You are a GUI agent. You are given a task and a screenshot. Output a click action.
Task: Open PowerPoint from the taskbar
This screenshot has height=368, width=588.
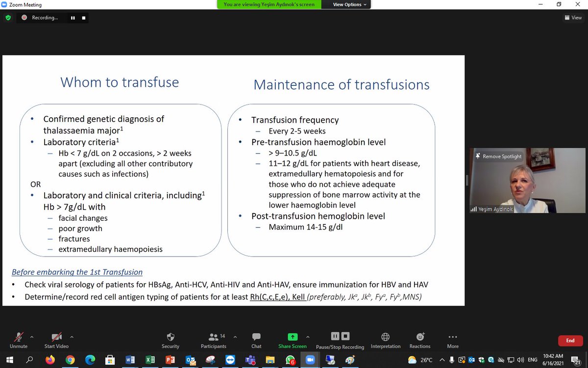point(170,360)
